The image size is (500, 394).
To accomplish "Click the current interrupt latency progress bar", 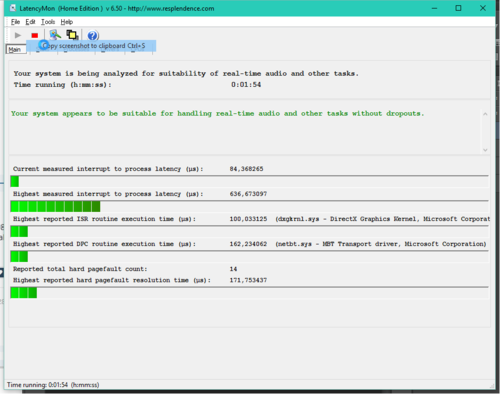I will (x=249, y=181).
